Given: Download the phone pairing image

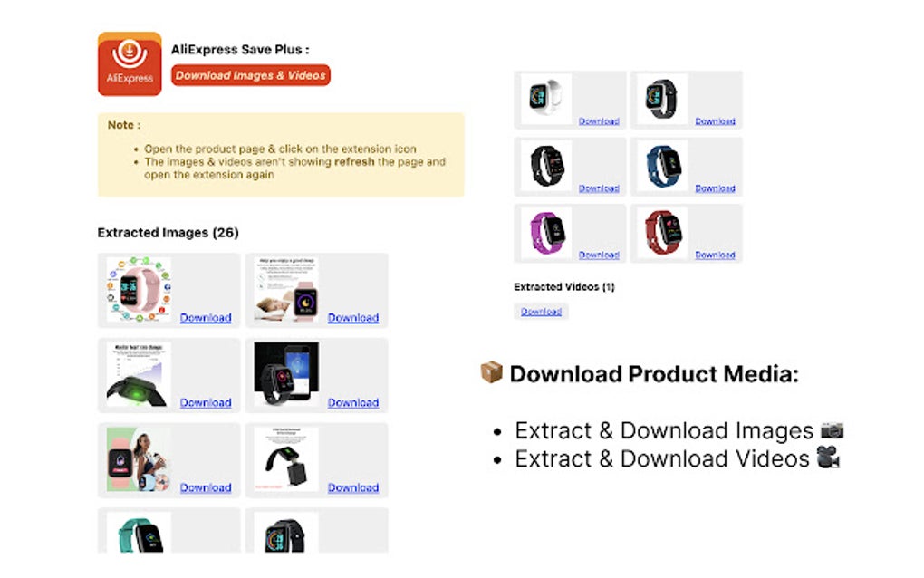Looking at the screenshot, I should pyautogui.click(x=352, y=402).
